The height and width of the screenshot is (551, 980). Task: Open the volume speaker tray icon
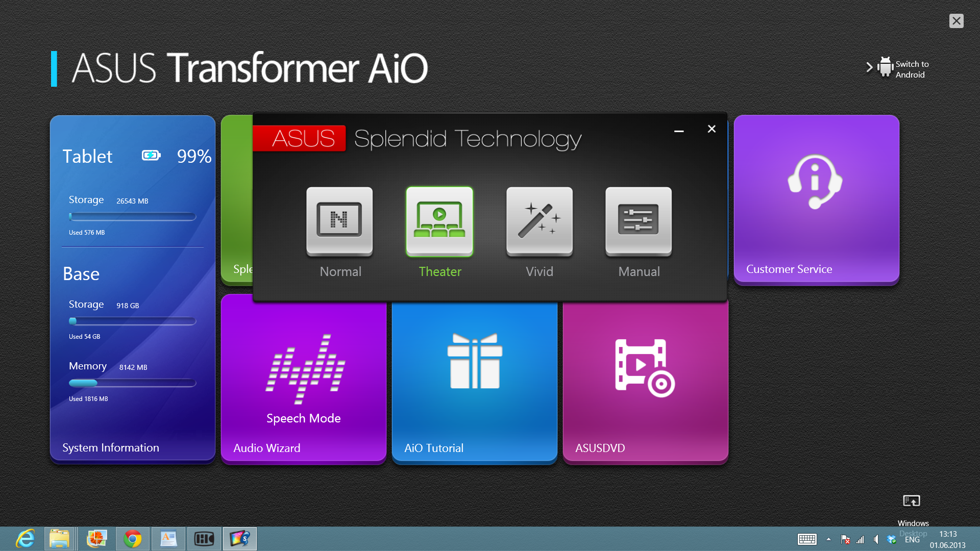(876, 539)
